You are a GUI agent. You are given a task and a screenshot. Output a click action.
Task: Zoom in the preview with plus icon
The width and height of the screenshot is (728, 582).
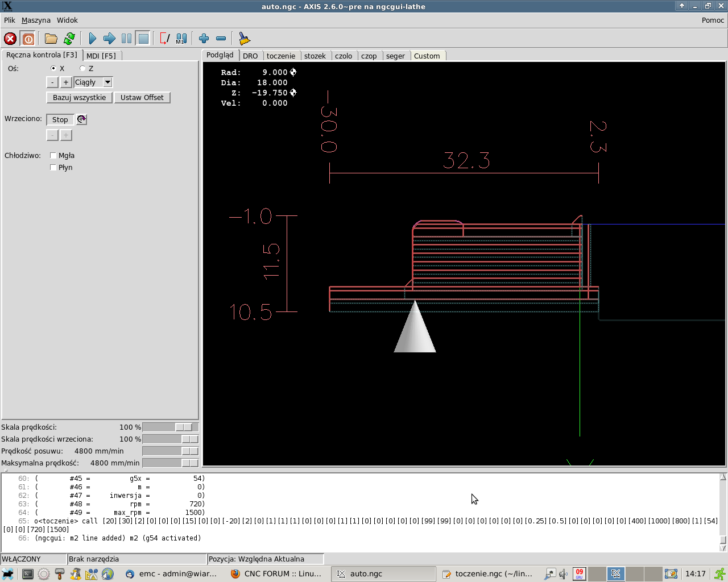click(204, 39)
